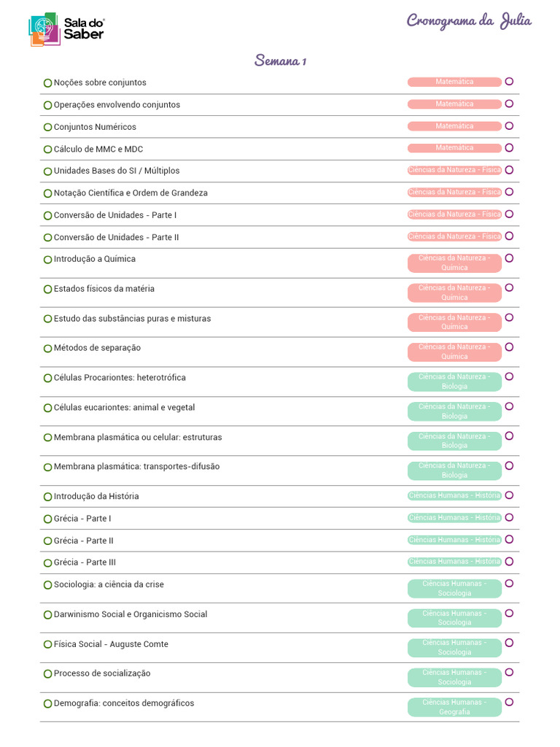
Task: Open Física Social - Auguste Comte topic
Action: [x=111, y=644]
